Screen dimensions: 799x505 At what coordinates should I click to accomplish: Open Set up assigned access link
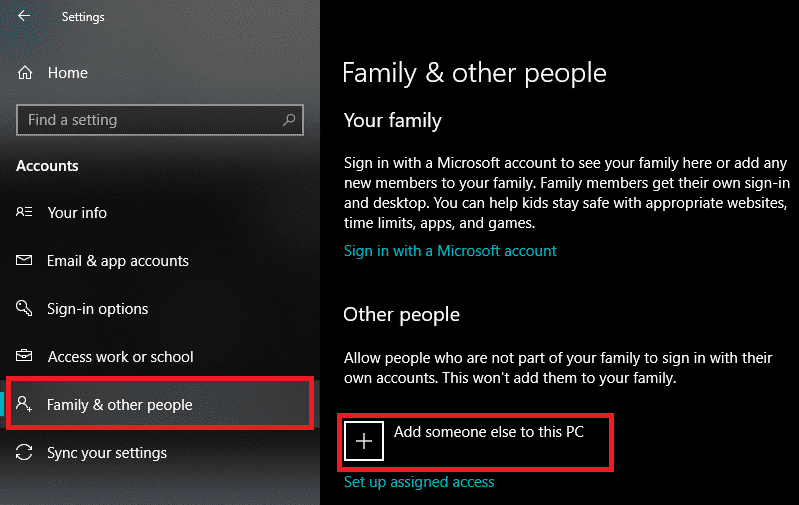click(419, 482)
